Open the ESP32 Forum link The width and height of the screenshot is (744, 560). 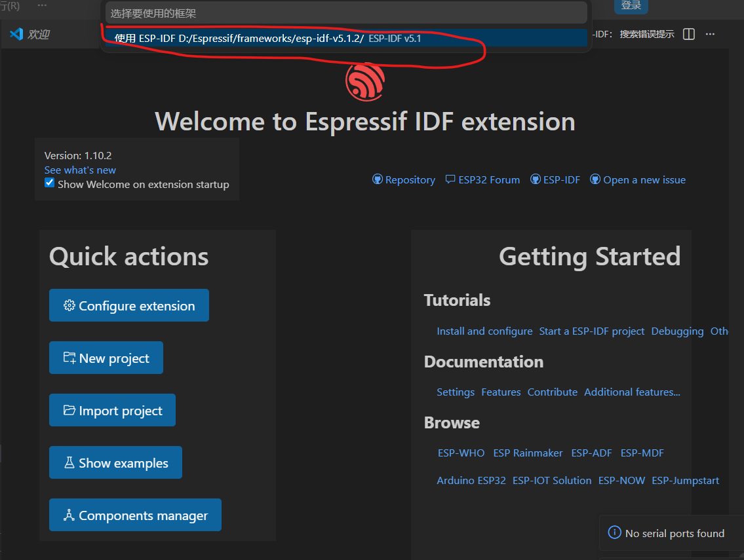point(489,179)
